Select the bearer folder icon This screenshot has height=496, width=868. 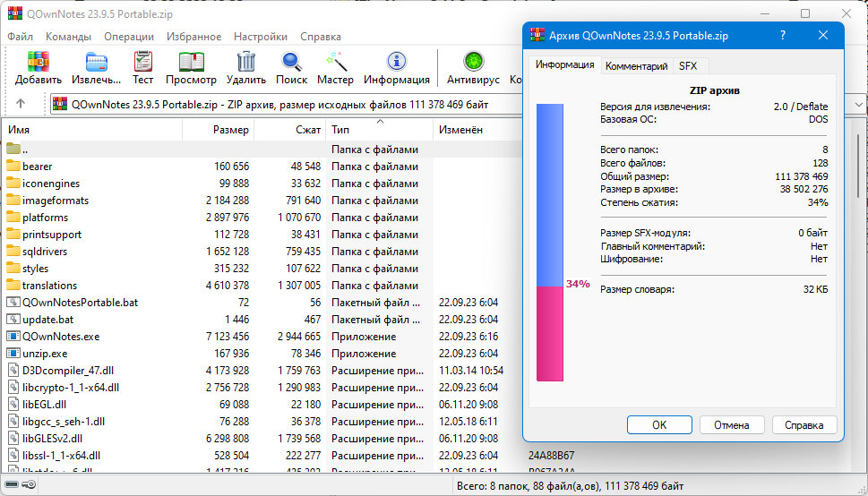click(x=13, y=166)
